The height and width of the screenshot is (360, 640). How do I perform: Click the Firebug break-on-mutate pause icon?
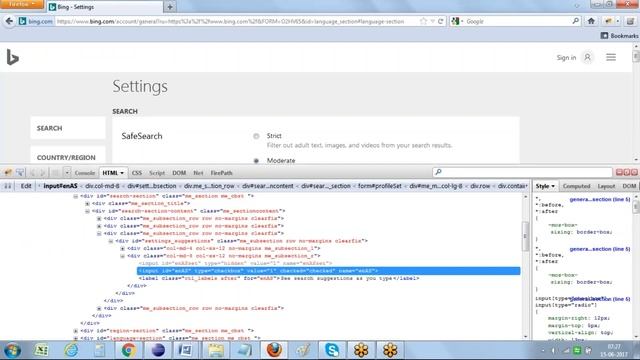pos(7,186)
